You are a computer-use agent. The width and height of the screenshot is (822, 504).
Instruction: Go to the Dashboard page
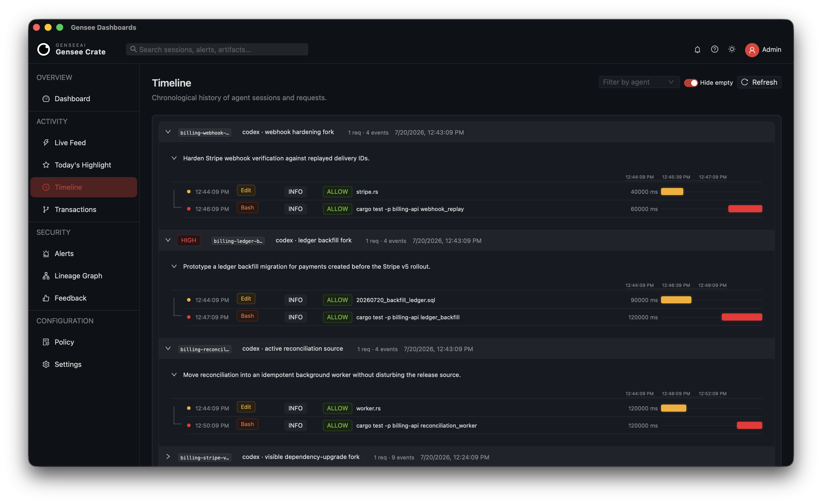coord(84,99)
